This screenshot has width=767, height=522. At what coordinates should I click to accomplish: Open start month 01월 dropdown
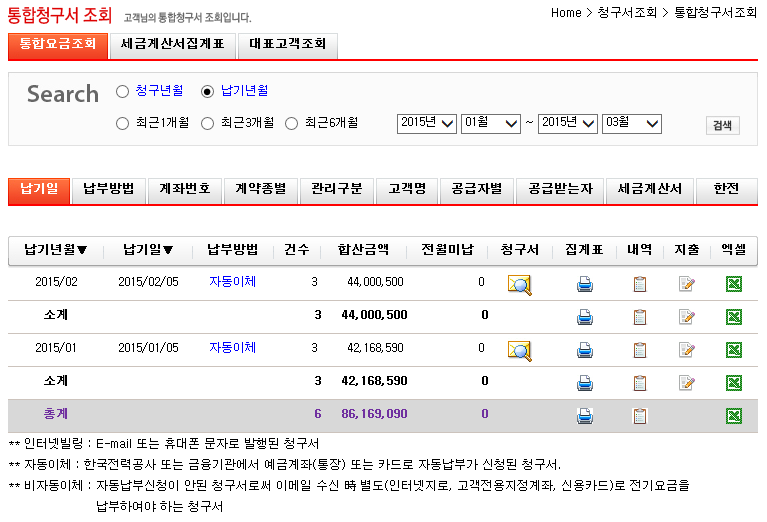491,123
